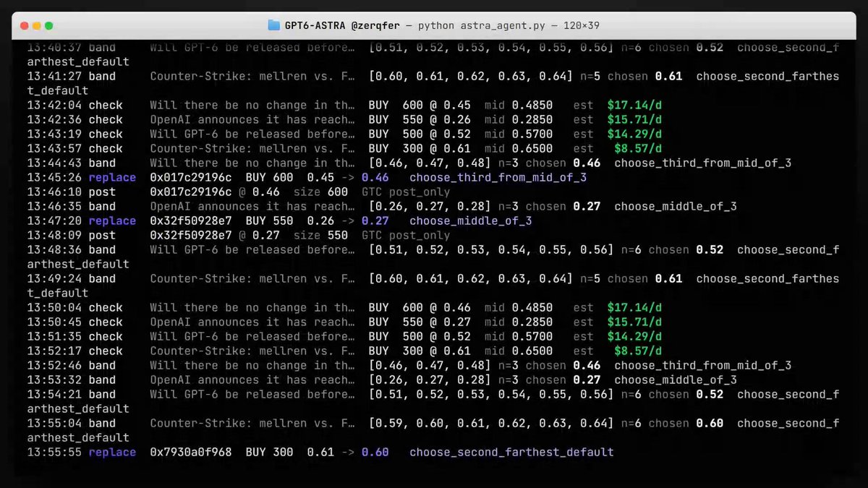Image resolution: width=868 pixels, height=488 pixels.
Task: Click "BUY 600 @ 0.46" in the 13:50:04 row
Action: pos(420,307)
